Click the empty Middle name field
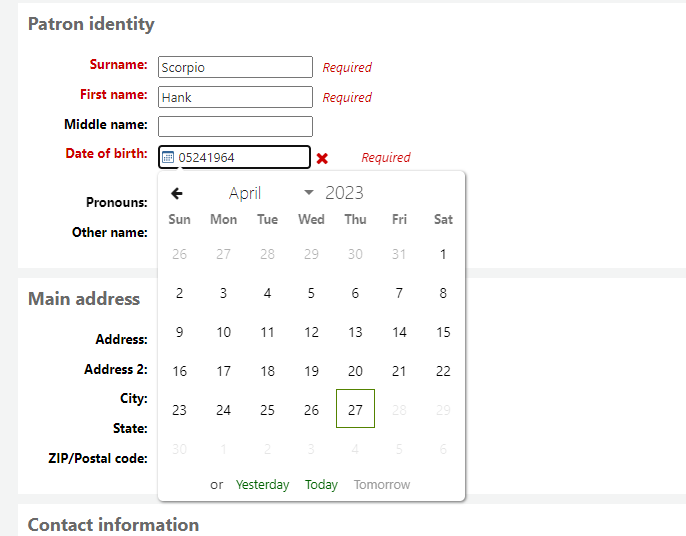This screenshot has width=686, height=536. pos(235,127)
